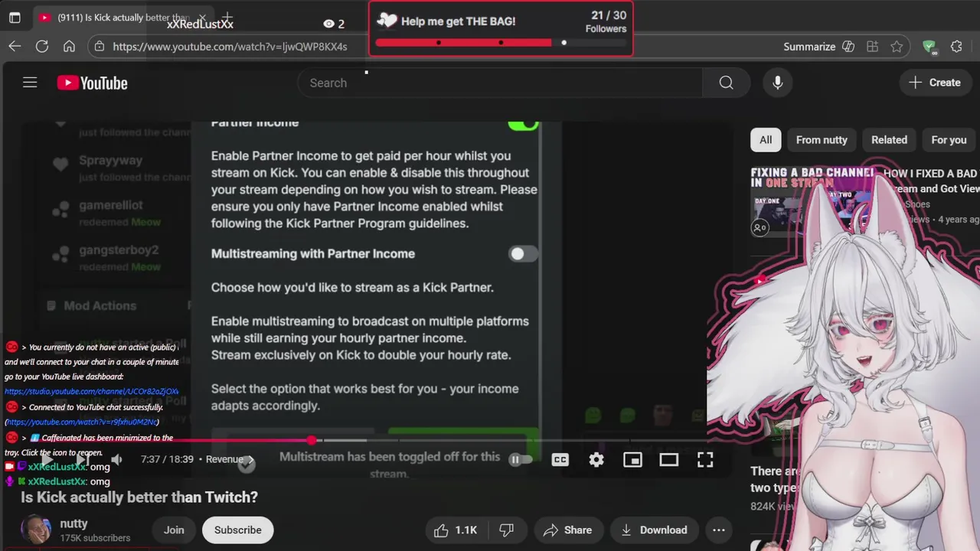This screenshot has width=980, height=551.
Task: Close the current YouTube browser tab
Action: [202, 17]
